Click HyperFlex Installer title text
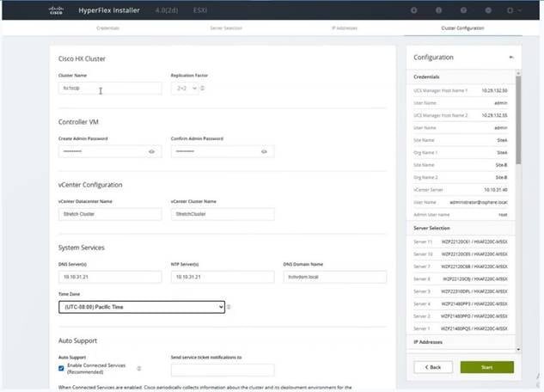544x392 pixels. 109,10
